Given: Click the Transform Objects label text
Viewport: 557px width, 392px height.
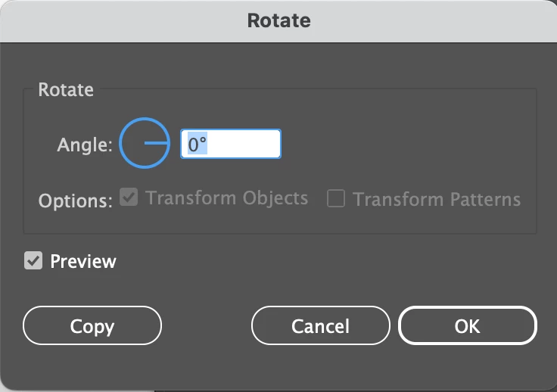Looking at the screenshot, I should coord(226,198).
